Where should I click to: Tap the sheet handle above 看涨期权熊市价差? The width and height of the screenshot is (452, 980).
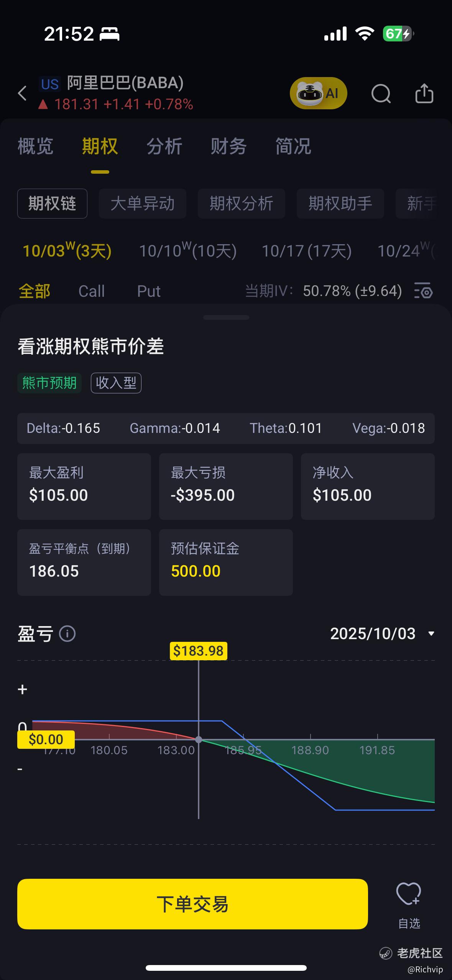226,317
